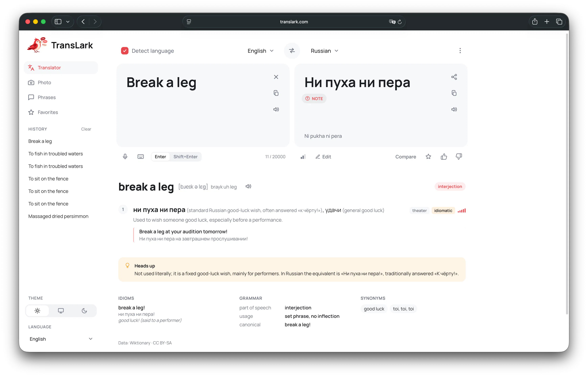This screenshot has height=377, width=588.
Task: Open the red NOTE badge
Action: pyautogui.click(x=314, y=98)
